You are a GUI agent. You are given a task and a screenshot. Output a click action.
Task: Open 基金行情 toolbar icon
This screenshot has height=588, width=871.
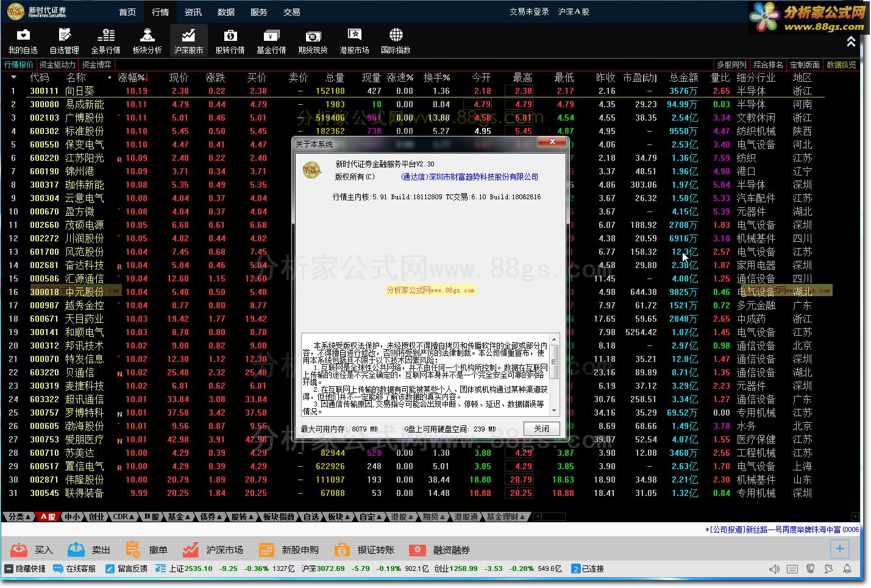271,41
